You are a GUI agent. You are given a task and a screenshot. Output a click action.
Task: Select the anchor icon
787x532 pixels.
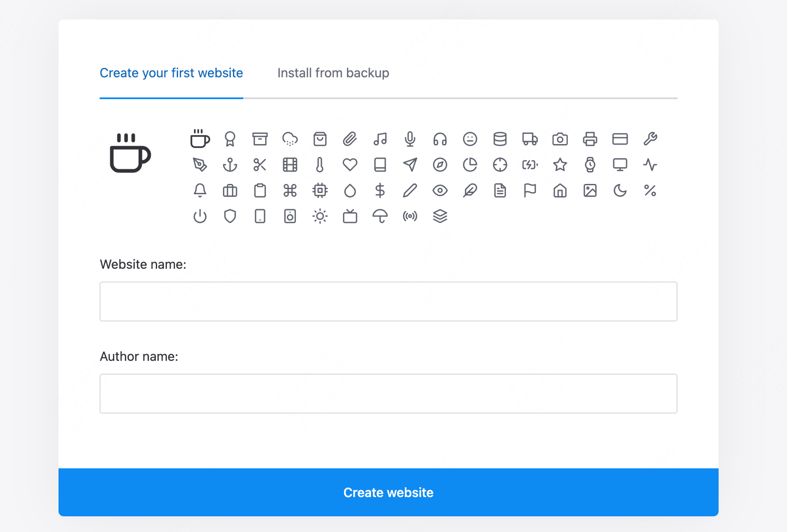click(230, 165)
